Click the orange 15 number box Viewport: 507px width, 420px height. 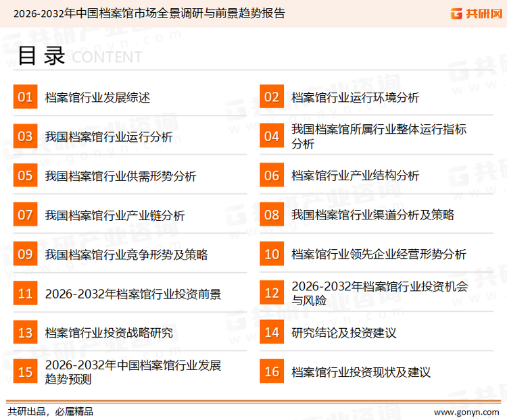point(25,371)
